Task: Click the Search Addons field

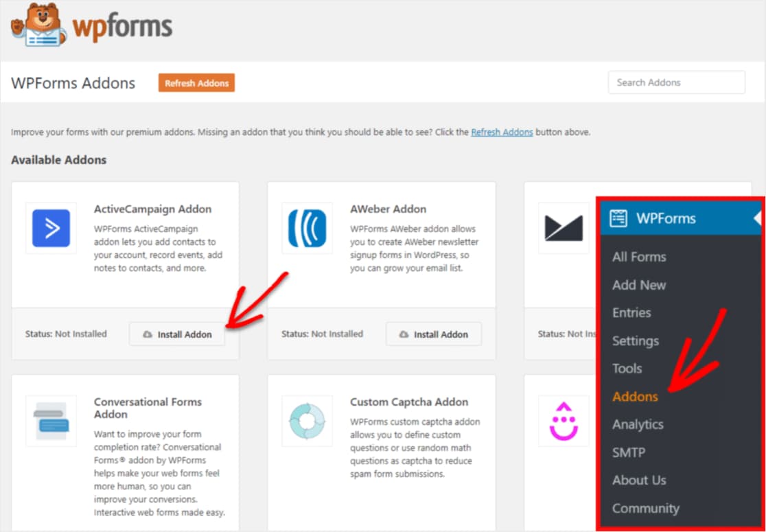Action: click(x=676, y=82)
